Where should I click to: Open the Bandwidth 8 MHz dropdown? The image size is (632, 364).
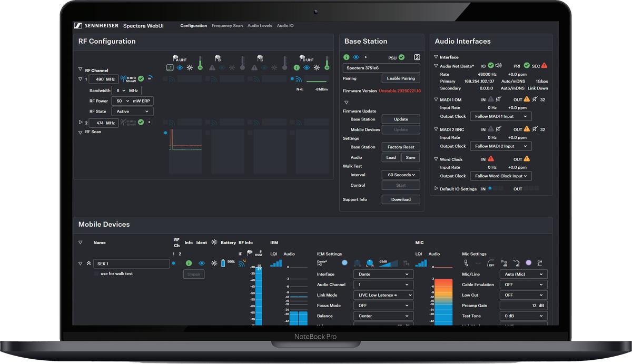coord(126,90)
